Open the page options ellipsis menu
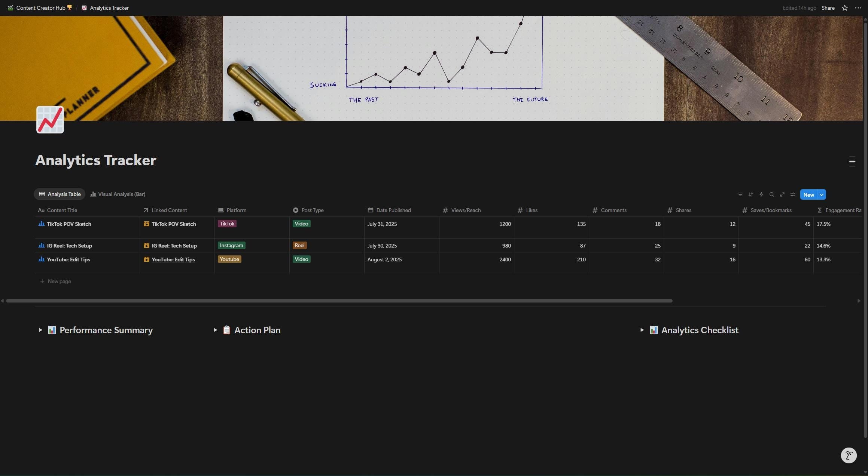Image resolution: width=868 pixels, height=476 pixels. [x=859, y=7]
